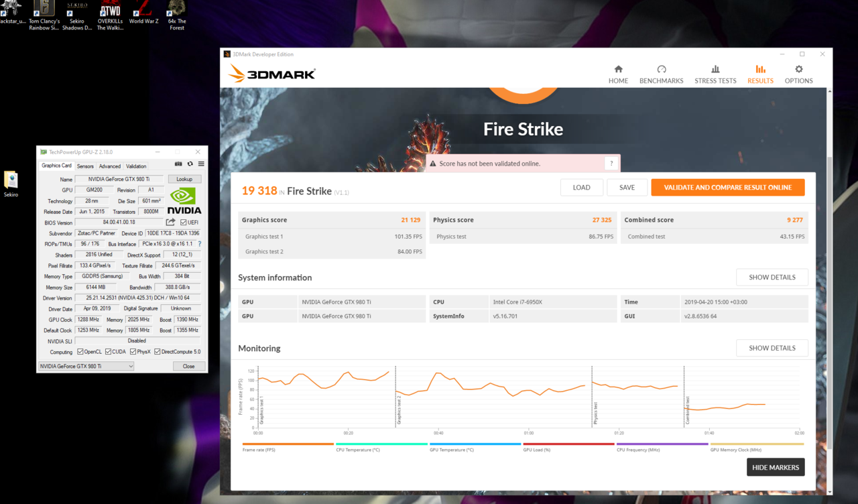Click the Lookup button in GPU-Z
Screen dimensions: 858x504
(x=184, y=180)
